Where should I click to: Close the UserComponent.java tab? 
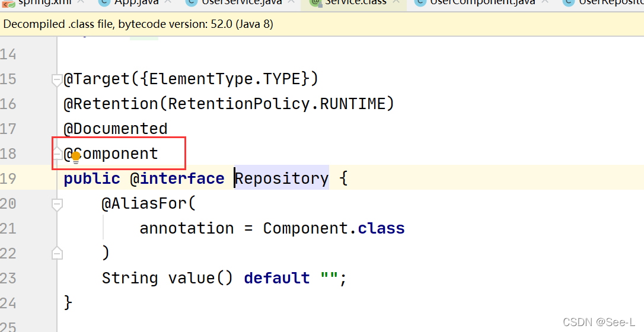545,2
